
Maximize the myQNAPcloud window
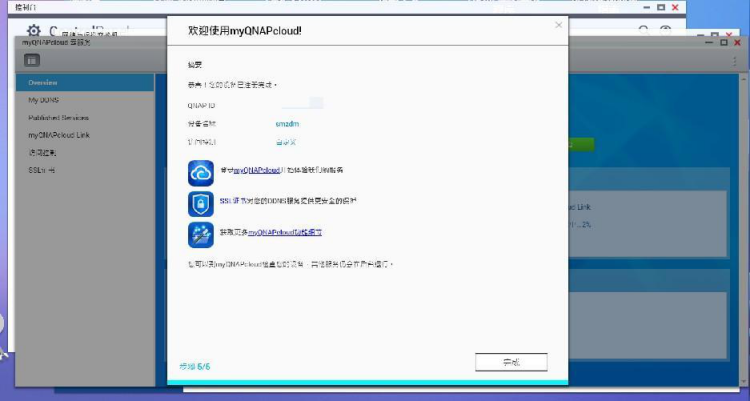pos(724,43)
